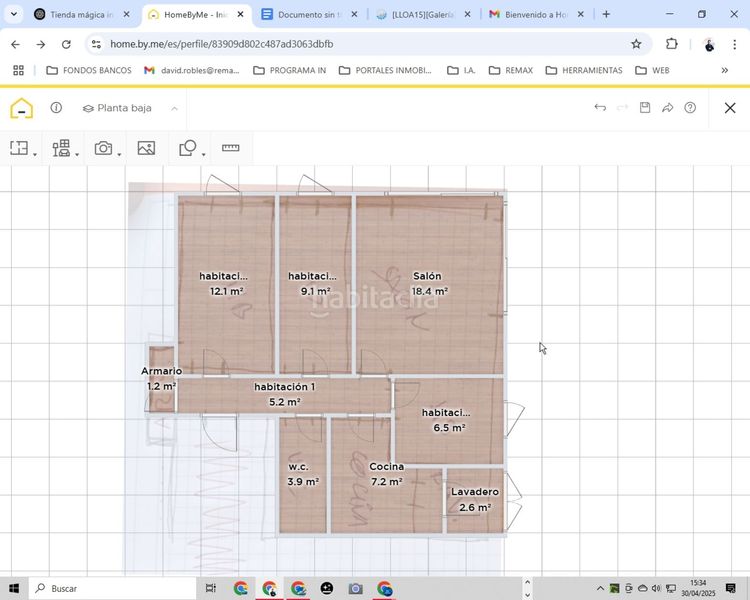This screenshot has width=750, height=600.
Task: Open the notification center icon
Action: coord(730,589)
